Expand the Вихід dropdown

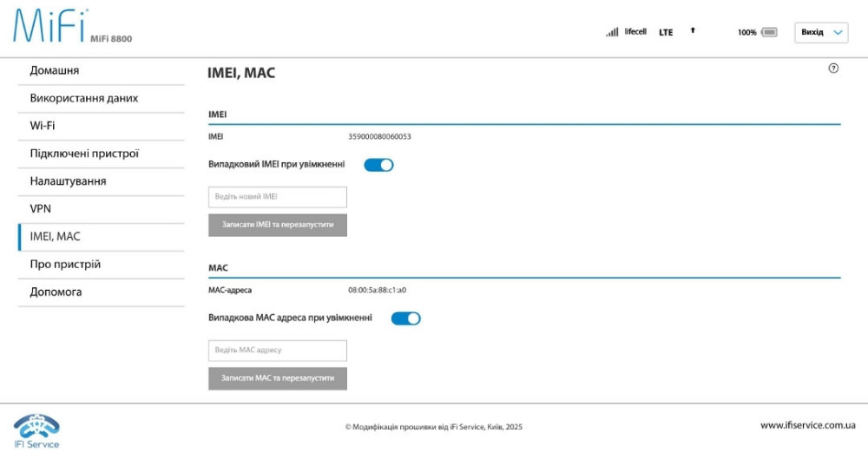click(821, 32)
